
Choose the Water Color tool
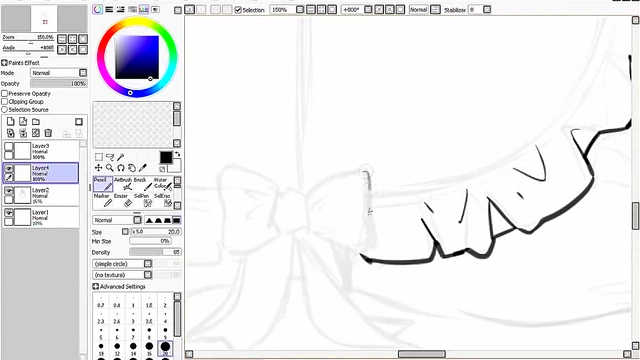pos(163,184)
